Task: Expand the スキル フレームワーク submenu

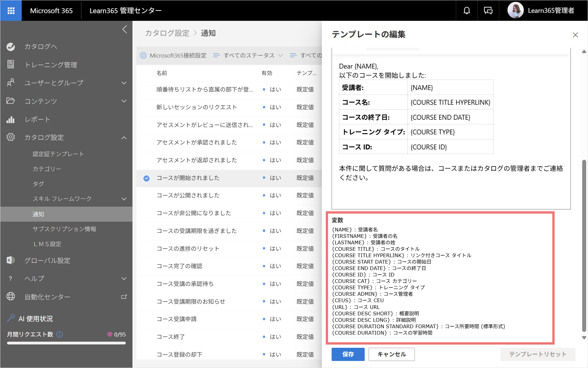Action: (124, 199)
